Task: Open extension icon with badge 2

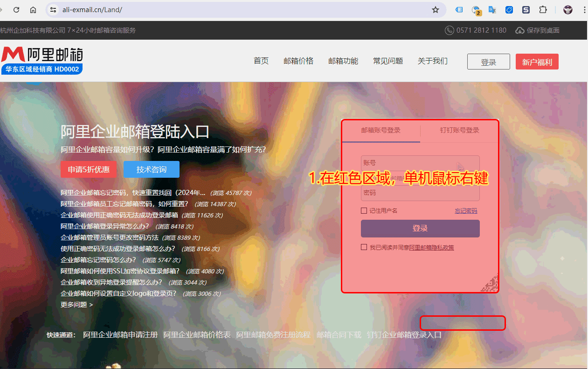Action: [476, 10]
